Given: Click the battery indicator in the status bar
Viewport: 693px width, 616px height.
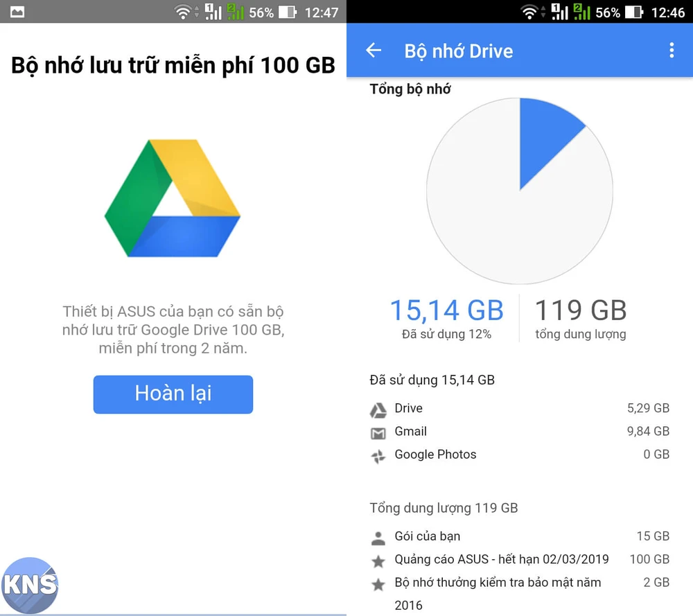Looking at the screenshot, I should coord(632,12).
